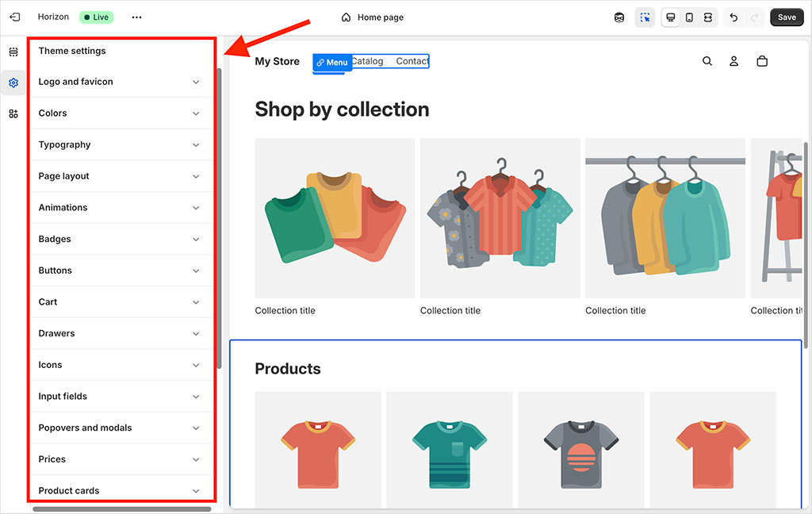
Task: Open the long-sleeve shirts rack collection image
Action: (665, 218)
